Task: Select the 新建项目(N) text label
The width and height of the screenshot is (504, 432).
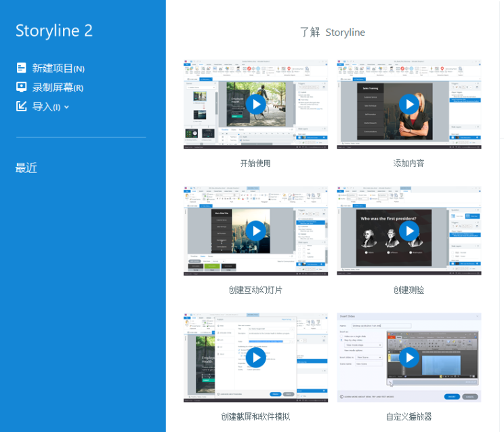Action: coord(58,68)
